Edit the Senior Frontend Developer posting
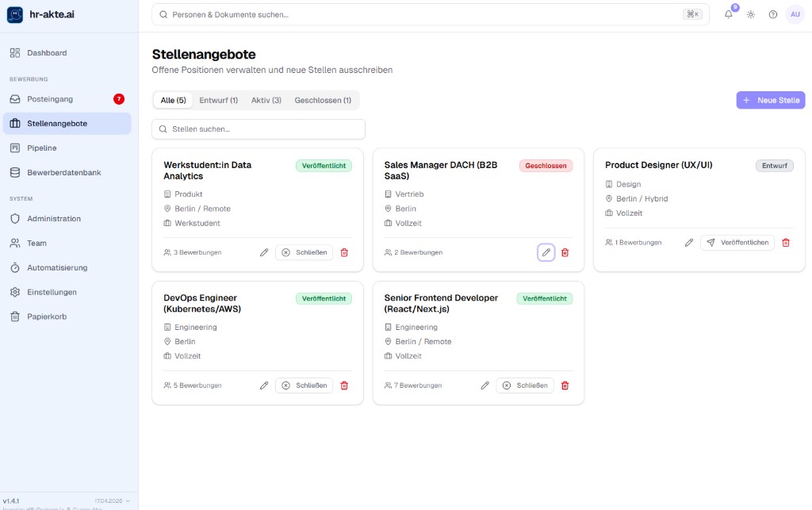This screenshot has width=812, height=510. tap(485, 385)
